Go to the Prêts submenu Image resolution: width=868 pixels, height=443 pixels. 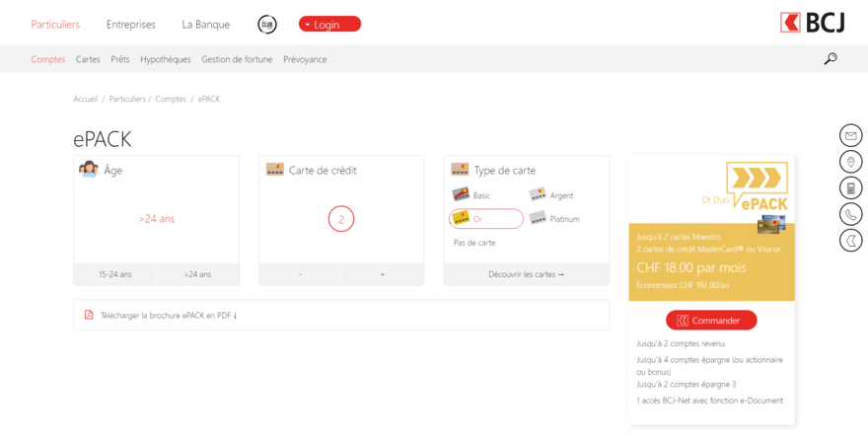pos(120,59)
